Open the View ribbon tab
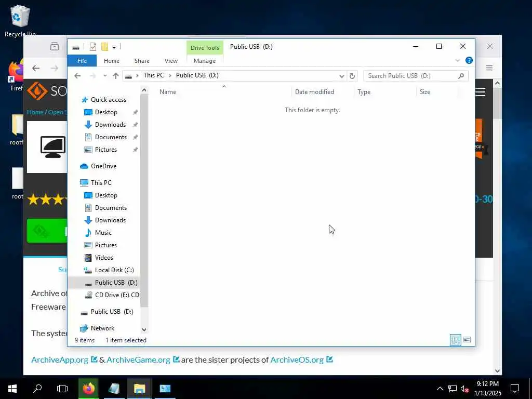The height and width of the screenshot is (399, 532). click(x=171, y=61)
